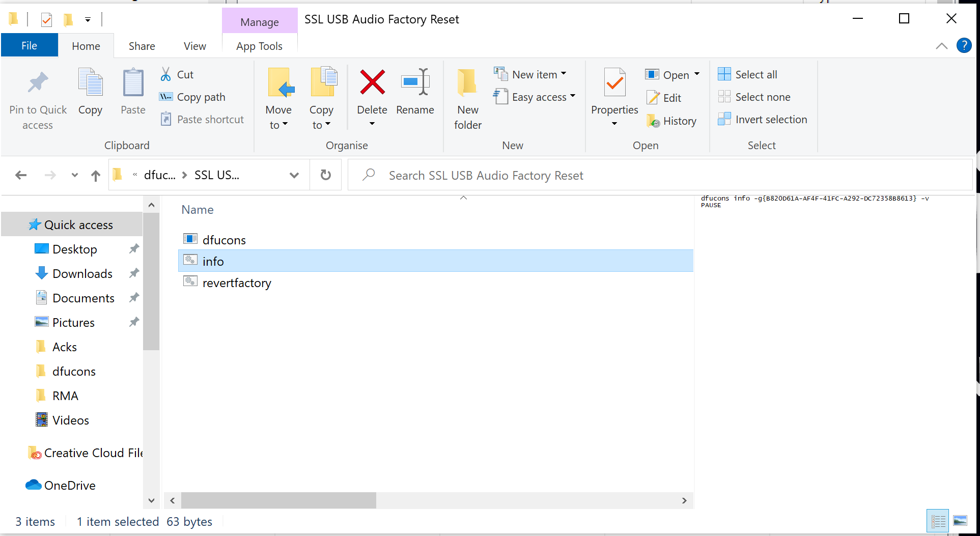Screen dimensions: 980x536
Task: Refresh the current folder
Action: (326, 175)
